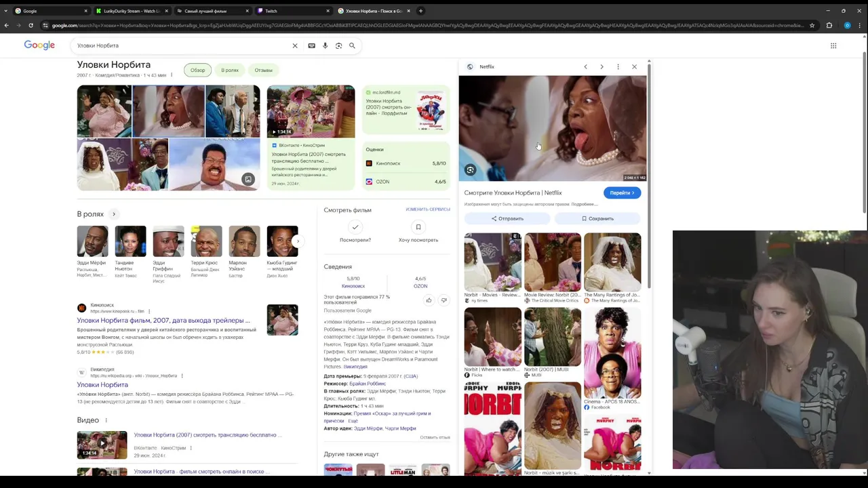This screenshot has height=488, width=868.
Task: Click the Оставить отзыв feedback link
Action: (x=435, y=437)
